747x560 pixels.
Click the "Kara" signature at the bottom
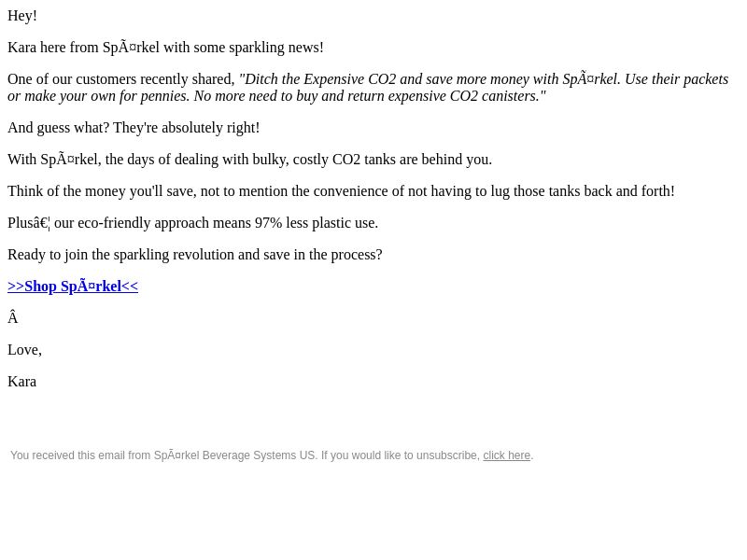tap(21, 382)
